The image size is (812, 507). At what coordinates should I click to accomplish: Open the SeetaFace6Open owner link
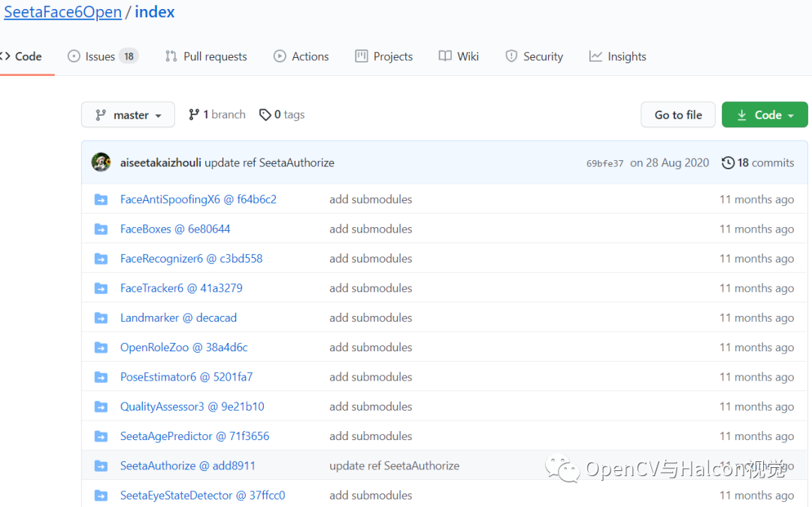pyautogui.click(x=62, y=12)
